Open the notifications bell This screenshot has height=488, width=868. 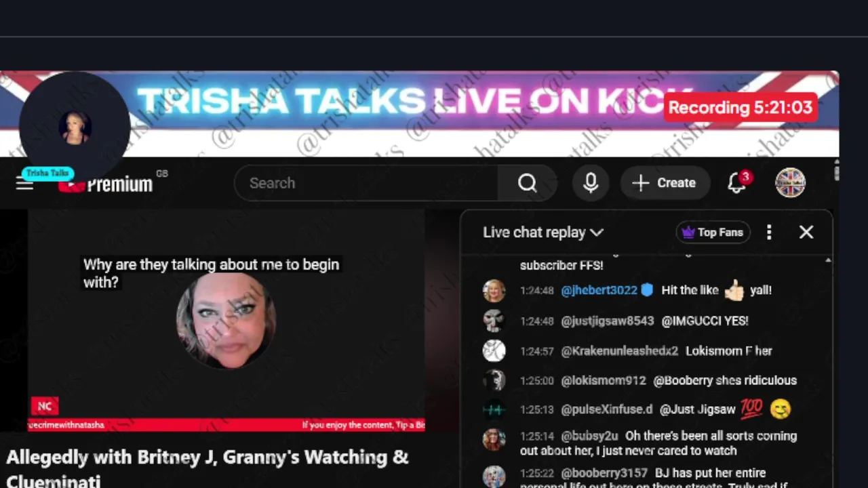pos(737,183)
